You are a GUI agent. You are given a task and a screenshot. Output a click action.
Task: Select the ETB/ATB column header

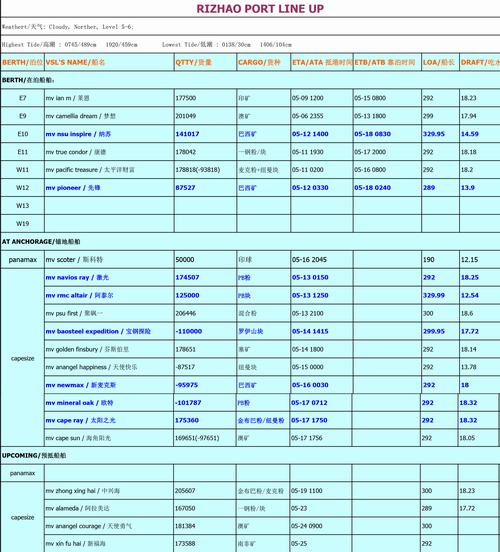pos(385,62)
